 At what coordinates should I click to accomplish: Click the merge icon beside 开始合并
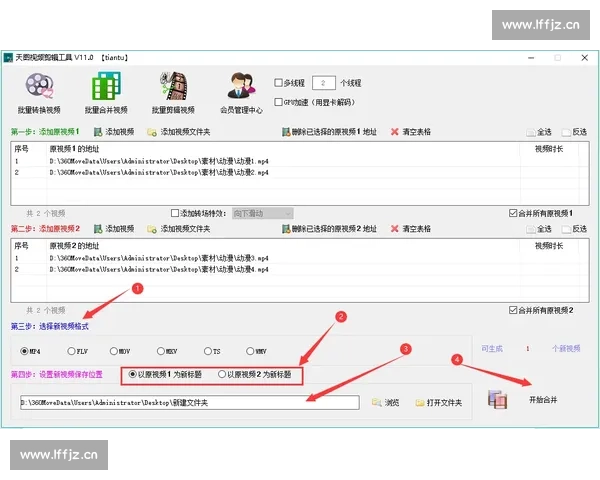[497, 399]
